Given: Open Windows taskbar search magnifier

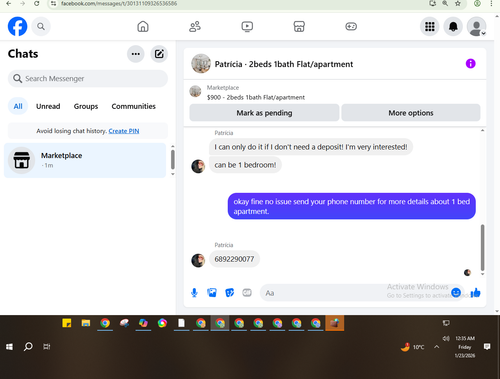Looking at the screenshot, I should (28, 347).
